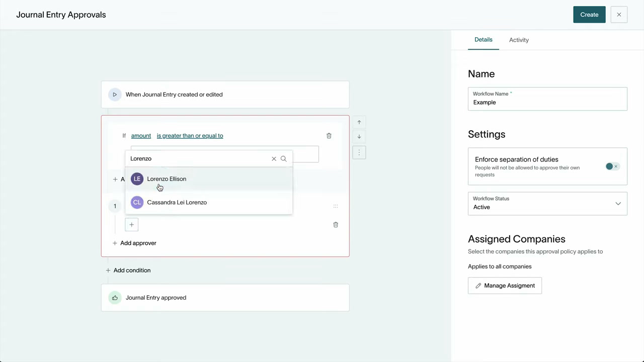The height and width of the screenshot is (362, 644).
Task: Click the plus box under approver step 1
Action: [131, 225]
